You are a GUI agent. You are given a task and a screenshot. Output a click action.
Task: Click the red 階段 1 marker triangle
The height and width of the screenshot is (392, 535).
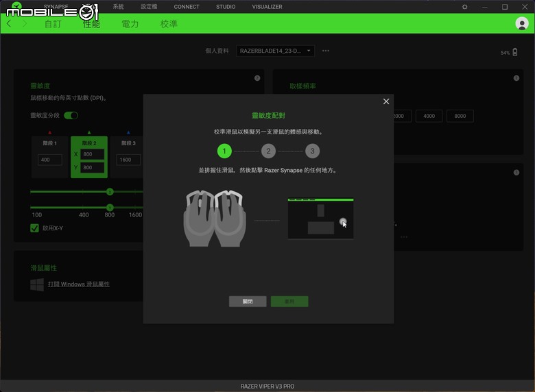(50, 132)
